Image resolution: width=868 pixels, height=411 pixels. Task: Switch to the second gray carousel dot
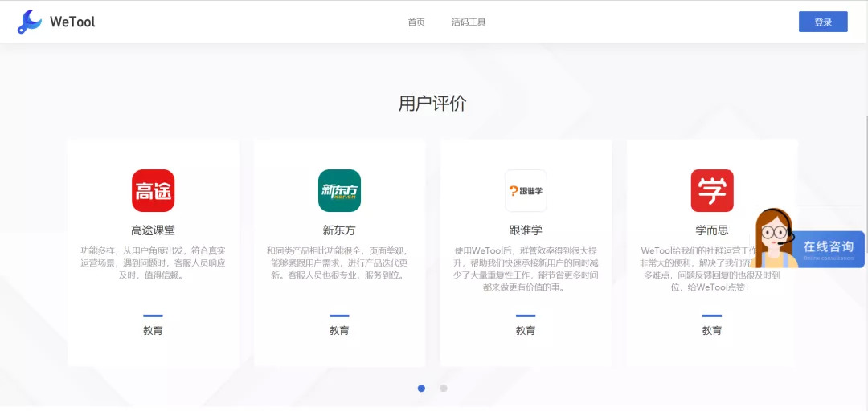(444, 389)
